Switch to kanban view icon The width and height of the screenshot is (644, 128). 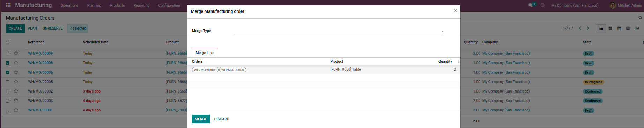(610, 28)
